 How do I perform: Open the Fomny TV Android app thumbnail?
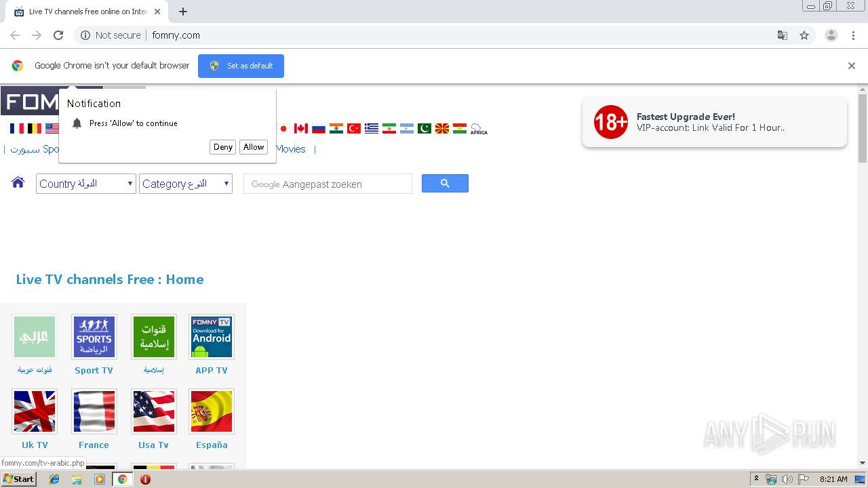tap(212, 337)
